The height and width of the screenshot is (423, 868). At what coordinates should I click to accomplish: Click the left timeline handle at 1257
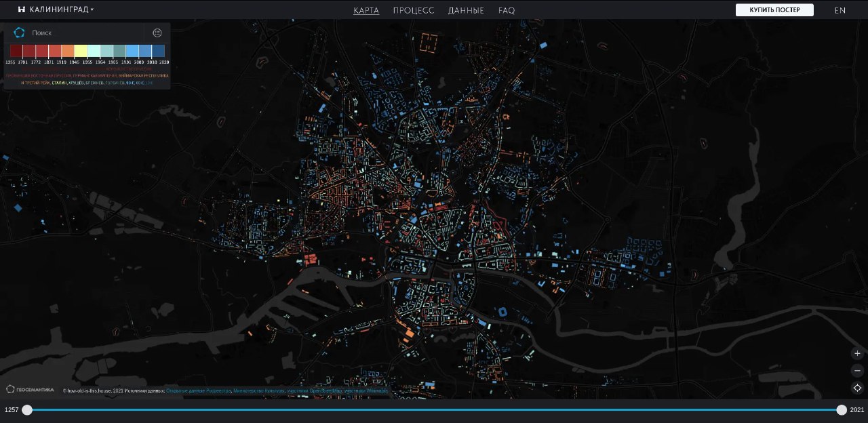27,409
